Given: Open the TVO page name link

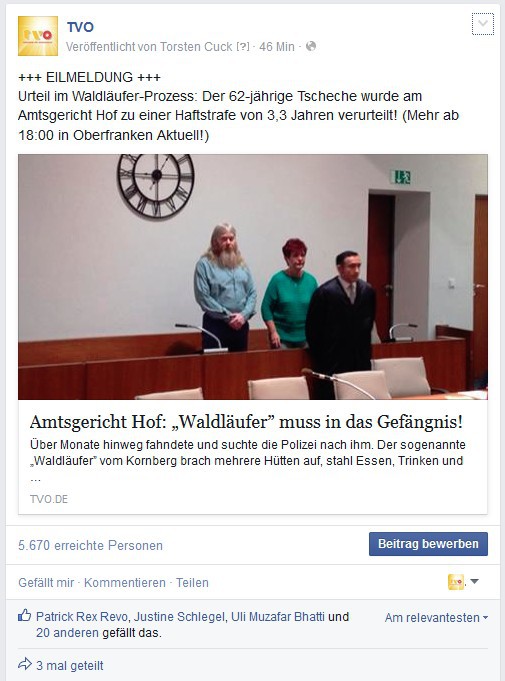Looking at the screenshot, I should tap(80, 27).
